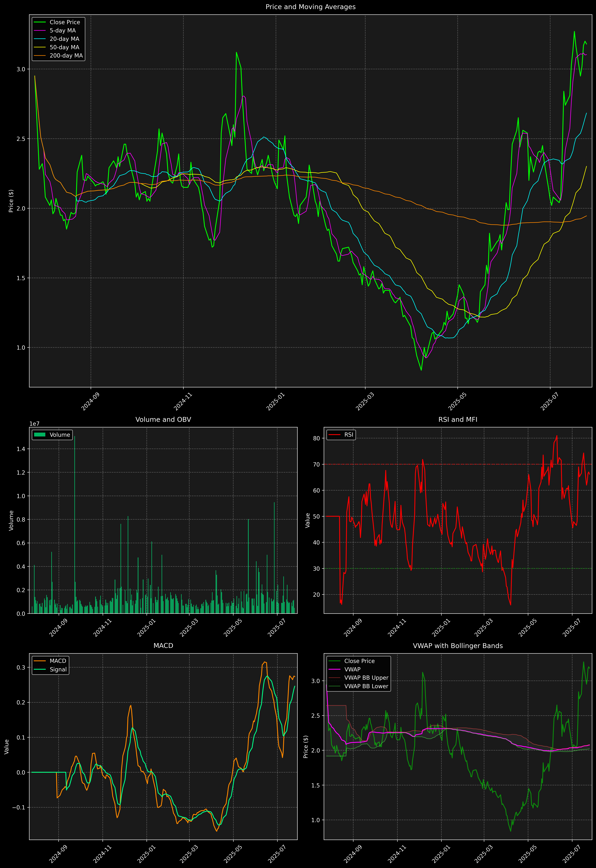Click the "30" tick on the RSI axis
The width and height of the screenshot is (596, 868).
[x=317, y=569]
